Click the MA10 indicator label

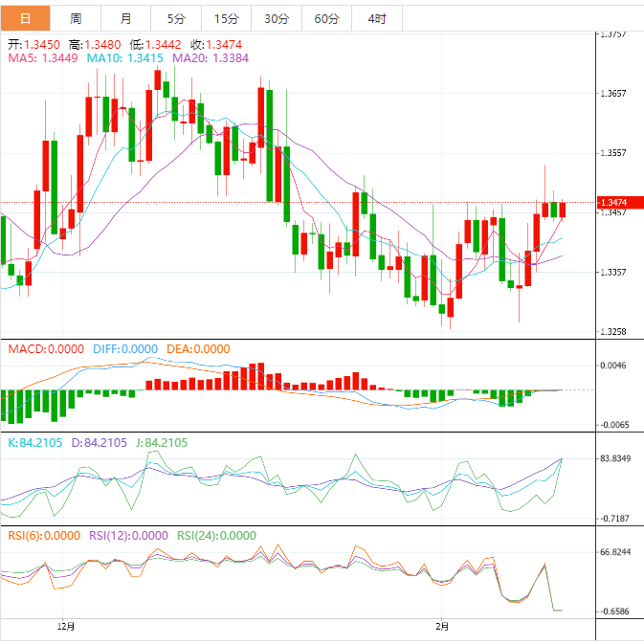(125, 58)
